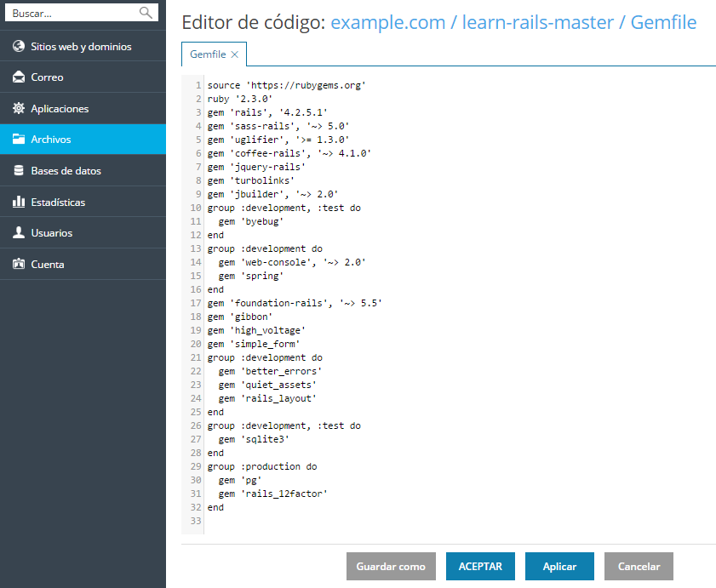Click the gem 'high_voltage' line
Screen dimensions: 716x588
[x=256, y=330]
